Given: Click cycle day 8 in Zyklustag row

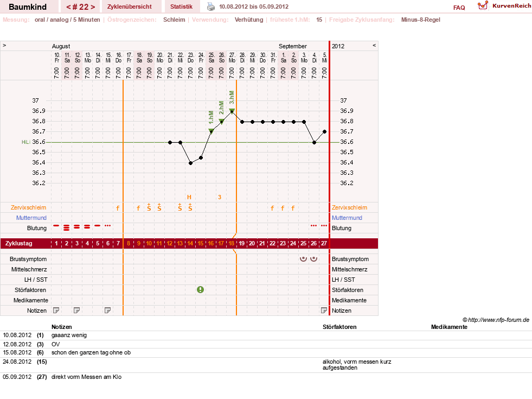Looking at the screenshot, I should coord(129,244).
